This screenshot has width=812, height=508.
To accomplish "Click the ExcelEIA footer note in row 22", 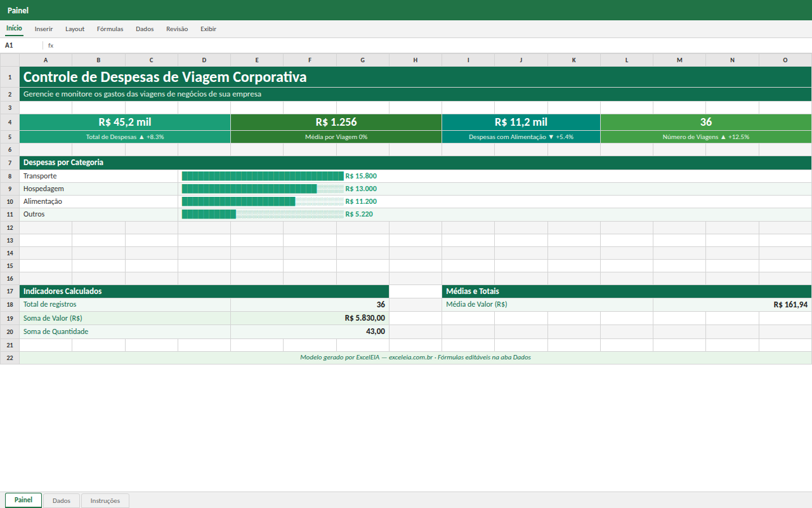I will 416,358.
